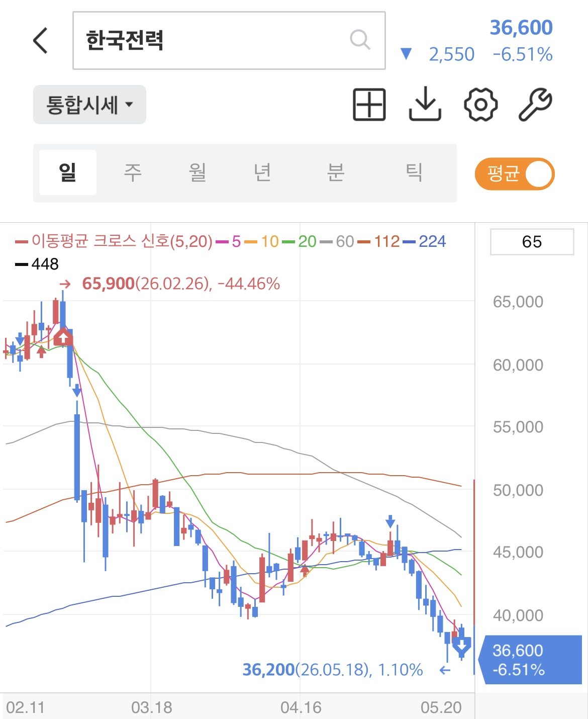588x719 pixels.
Task: Tap the 10-day moving average legend
Action: coord(262,241)
